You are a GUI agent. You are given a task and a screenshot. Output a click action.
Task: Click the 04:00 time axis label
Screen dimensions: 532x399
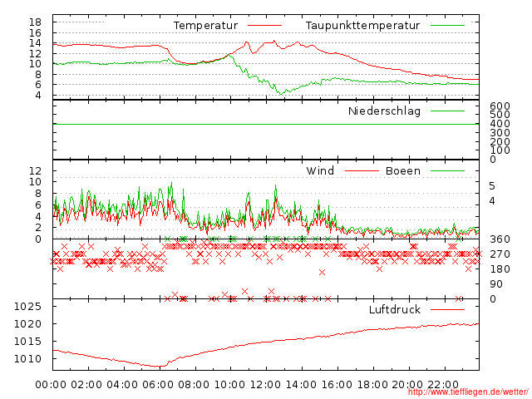tap(122, 385)
